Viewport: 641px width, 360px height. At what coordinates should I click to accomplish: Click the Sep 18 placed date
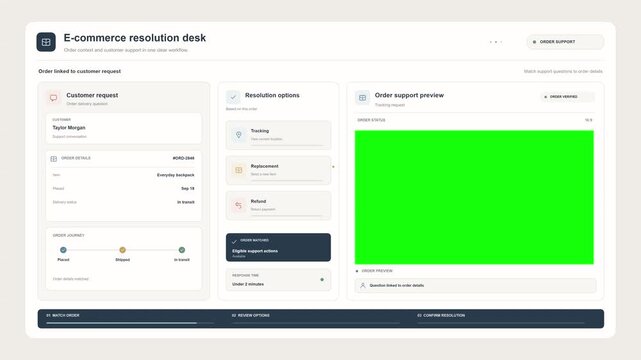(x=188, y=188)
